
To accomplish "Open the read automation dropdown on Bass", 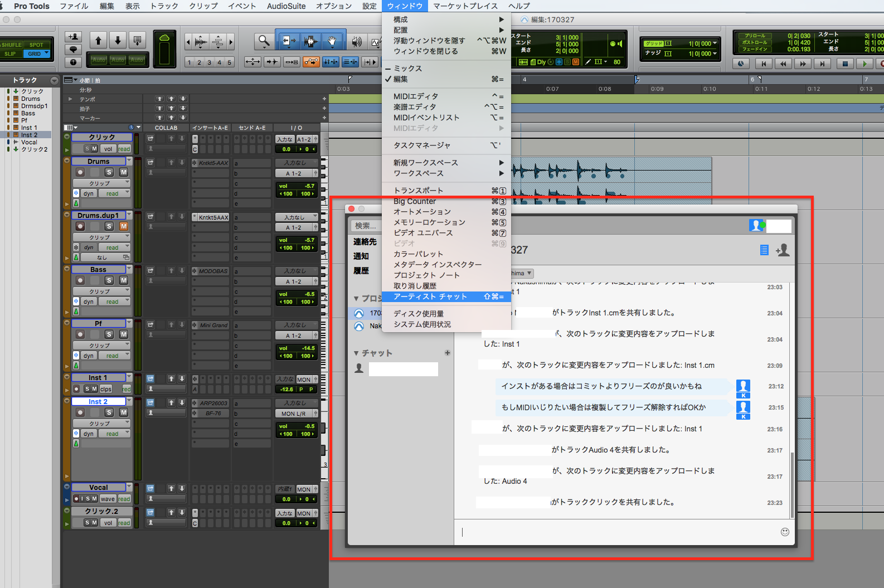I will (x=114, y=302).
